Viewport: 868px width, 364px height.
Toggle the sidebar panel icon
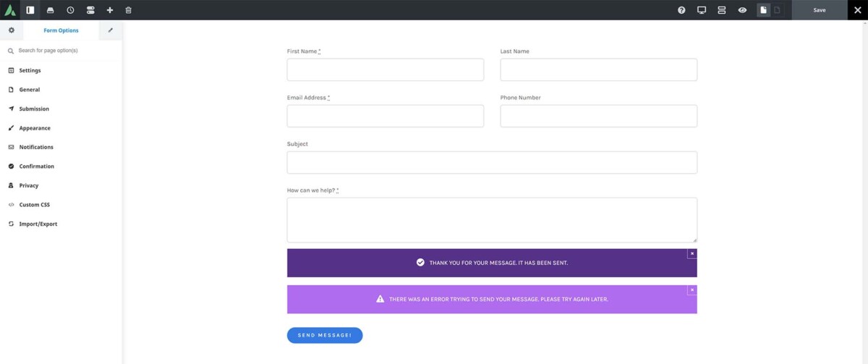point(30,10)
